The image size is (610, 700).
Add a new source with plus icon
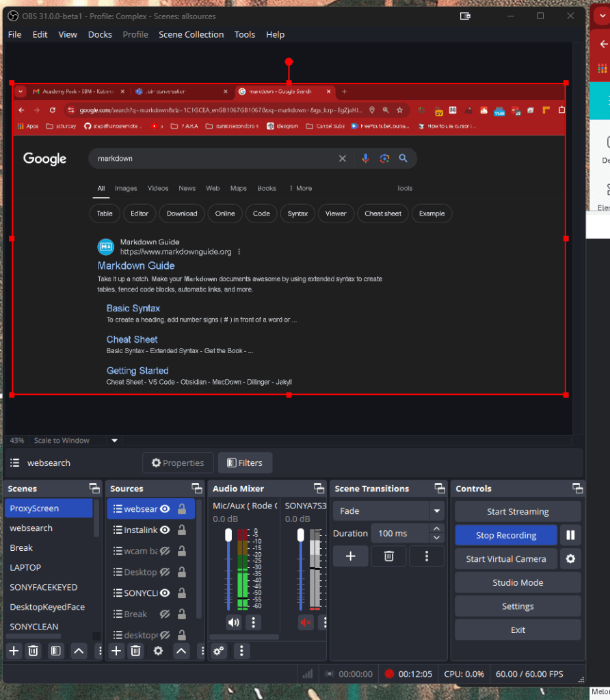coord(116,651)
